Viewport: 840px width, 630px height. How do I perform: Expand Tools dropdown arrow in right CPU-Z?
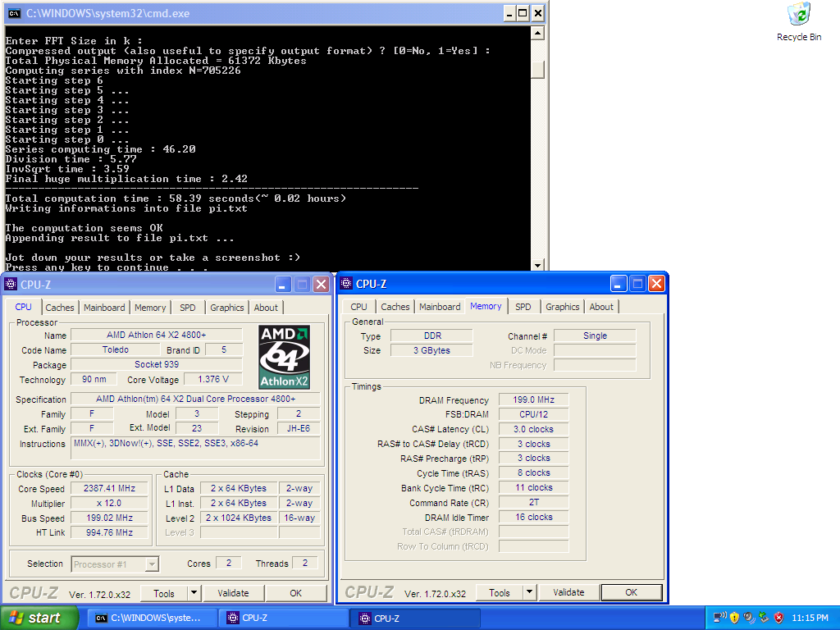(x=529, y=592)
